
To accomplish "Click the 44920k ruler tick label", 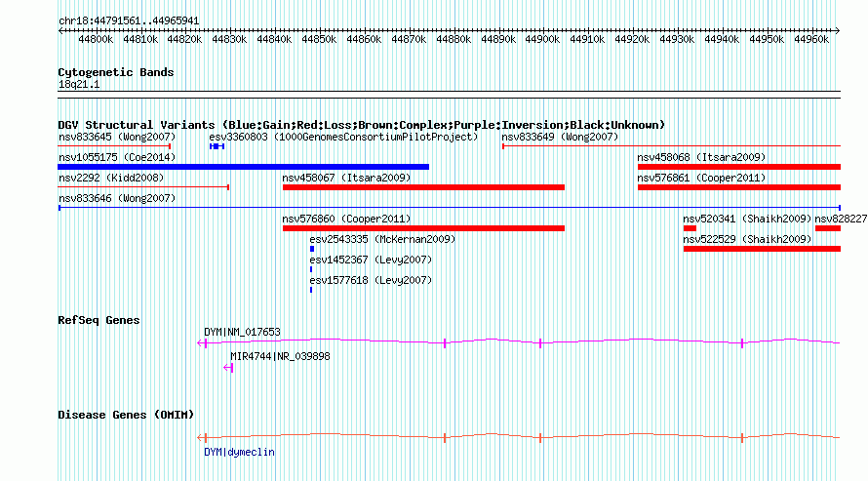I will tap(632, 39).
